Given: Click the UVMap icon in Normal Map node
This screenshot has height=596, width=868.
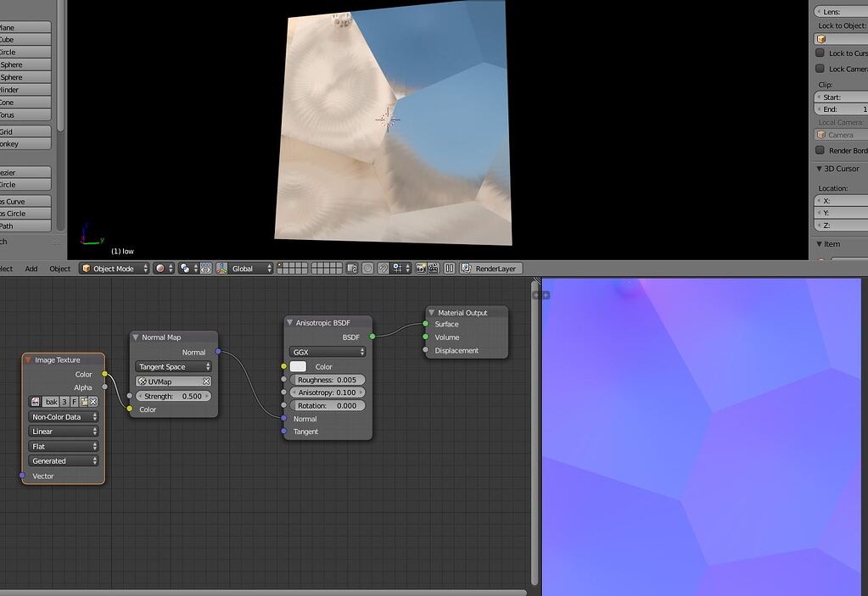Looking at the screenshot, I should click(143, 382).
